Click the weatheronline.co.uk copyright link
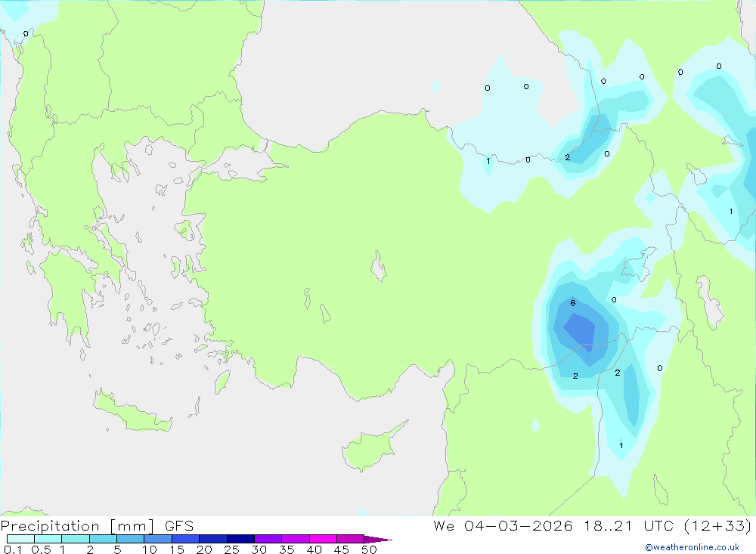This screenshot has height=554, width=756. pyautogui.click(x=692, y=547)
